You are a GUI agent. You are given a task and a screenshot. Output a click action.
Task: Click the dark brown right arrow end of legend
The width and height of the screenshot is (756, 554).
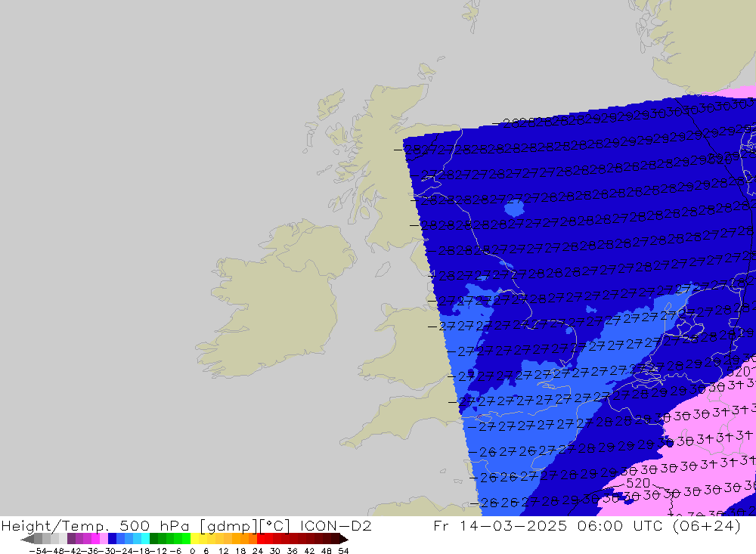(344, 539)
